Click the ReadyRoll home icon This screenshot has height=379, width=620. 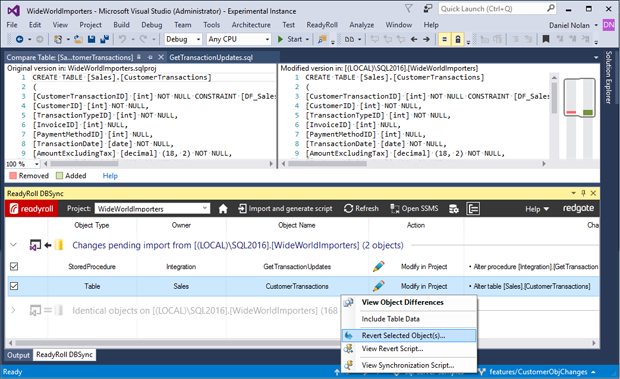[x=223, y=209]
